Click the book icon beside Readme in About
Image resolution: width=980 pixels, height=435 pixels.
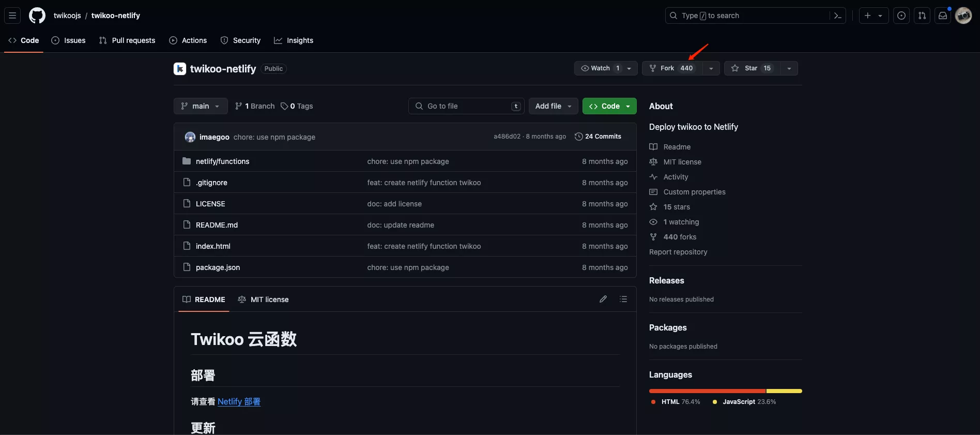(653, 147)
